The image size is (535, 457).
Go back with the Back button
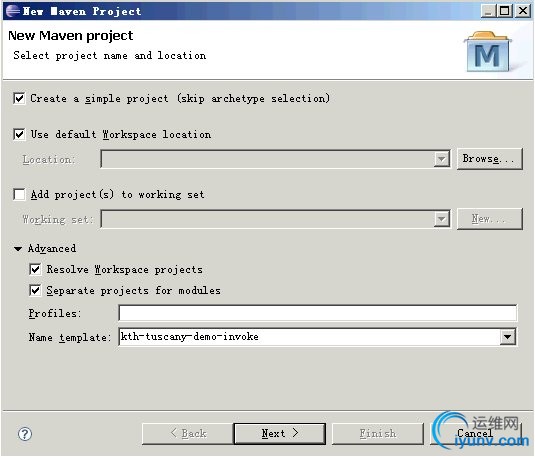[x=188, y=434]
